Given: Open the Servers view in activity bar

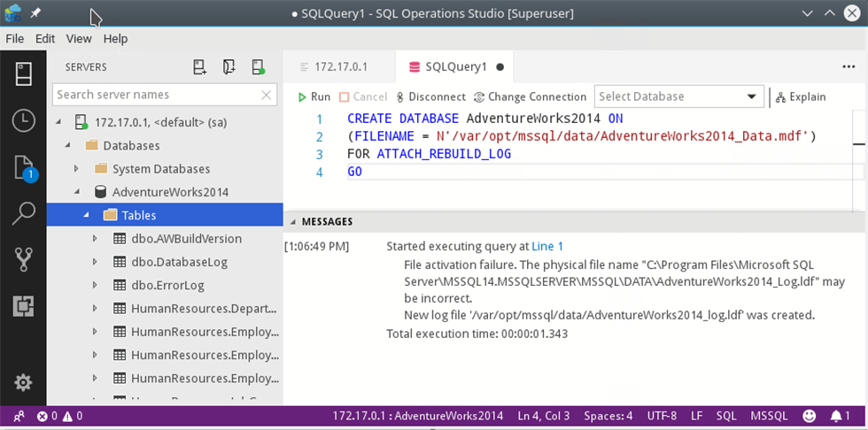Looking at the screenshot, I should 23,73.
